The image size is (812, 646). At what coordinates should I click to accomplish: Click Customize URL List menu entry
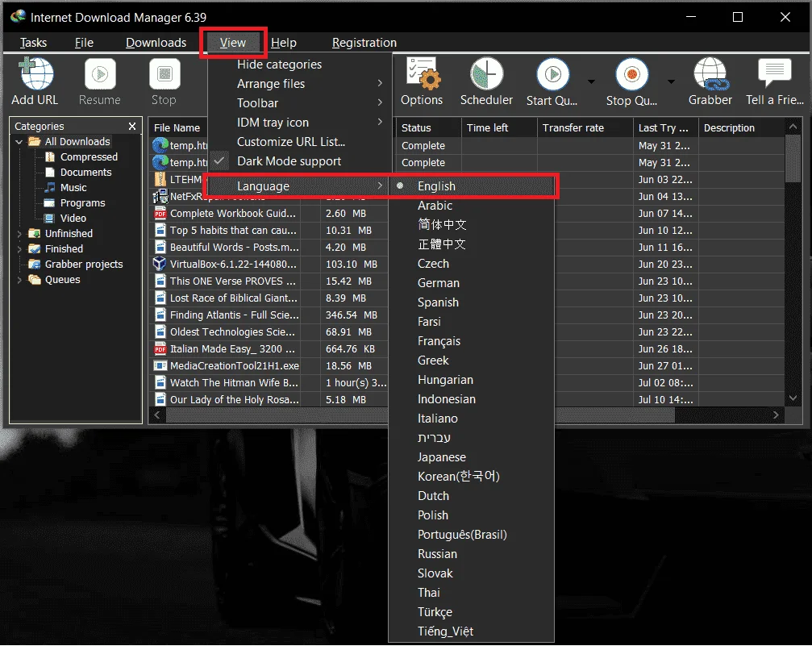[x=299, y=142]
